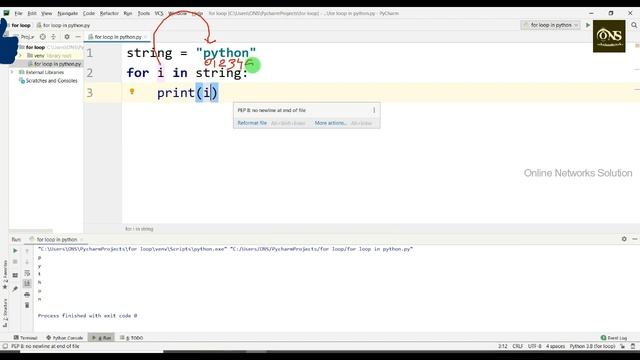Print the Run console output
The height and width of the screenshot is (360, 640).
click(27, 294)
